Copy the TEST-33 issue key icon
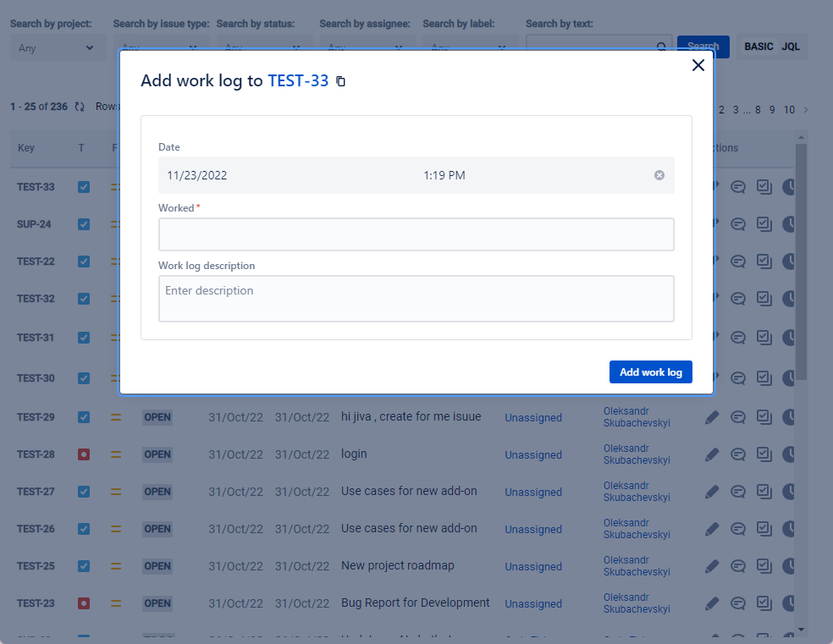The height and width of the screenshot is (644, 833). (341, 81)
